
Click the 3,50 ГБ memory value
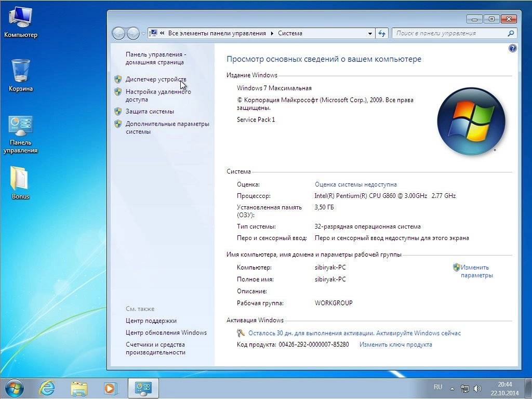click(324, 207)
